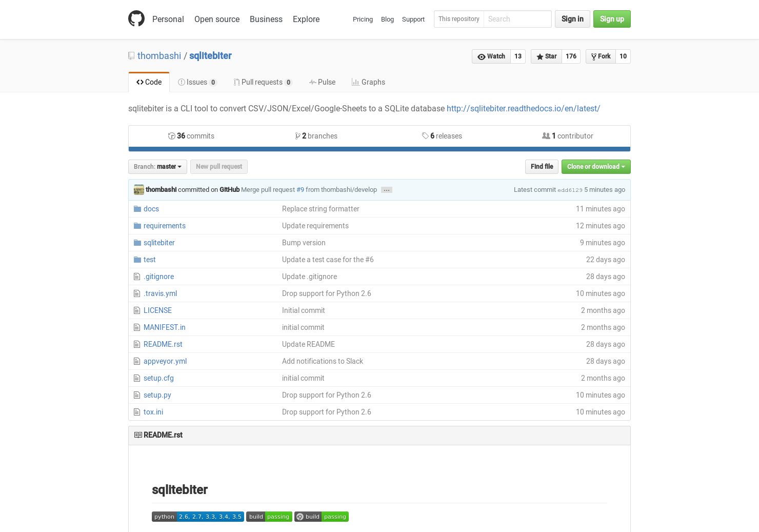
Task: Open the GitHub Octocat logo home
Action: click(x=136, y=19)
